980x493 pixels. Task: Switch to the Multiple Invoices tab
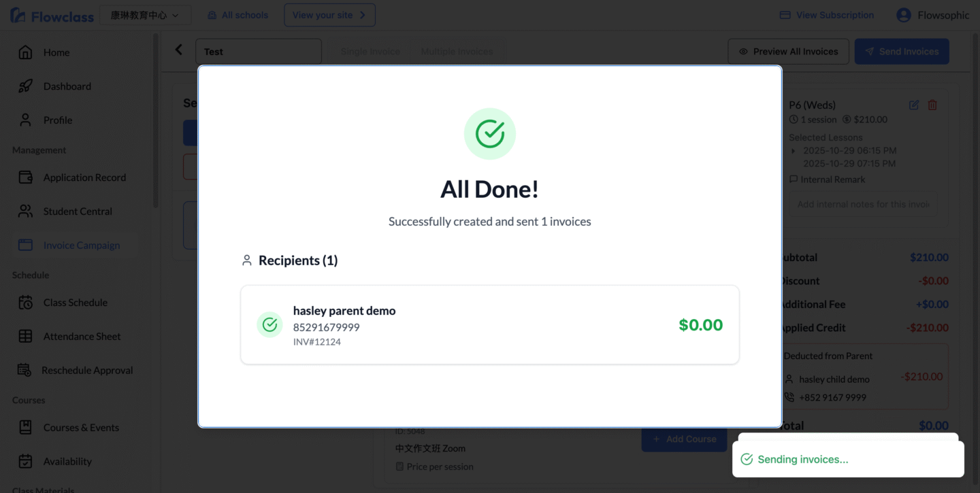[457, 52]
